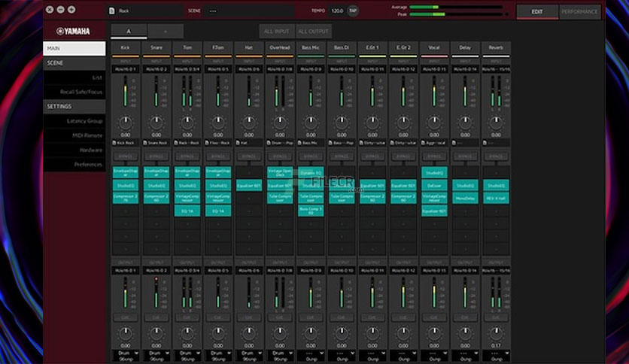This screenshot has width=629, height=364.
Task: Click the Bass Mic rack preset file icon
Action: coord(299,143)
